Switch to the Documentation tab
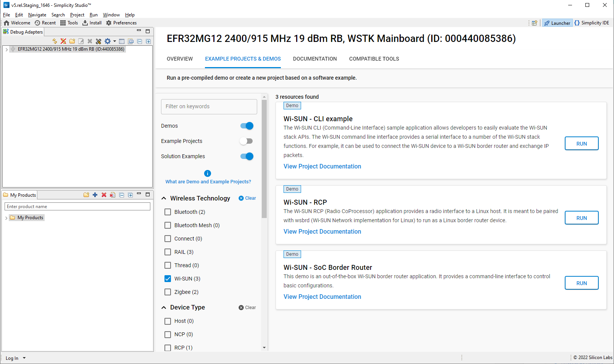This screenshot has width=614, height=364. click(315, 59)
